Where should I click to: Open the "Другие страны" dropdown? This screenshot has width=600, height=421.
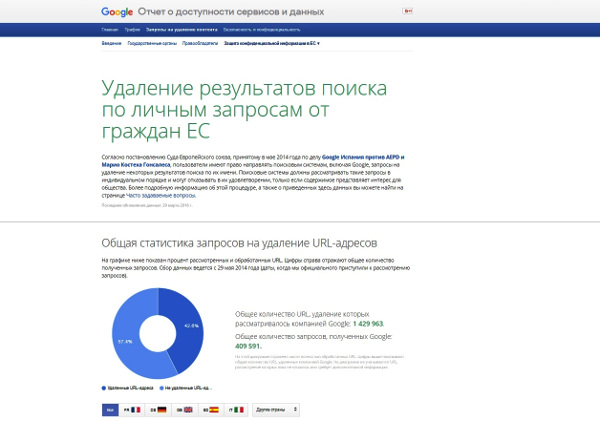[274, 410]
